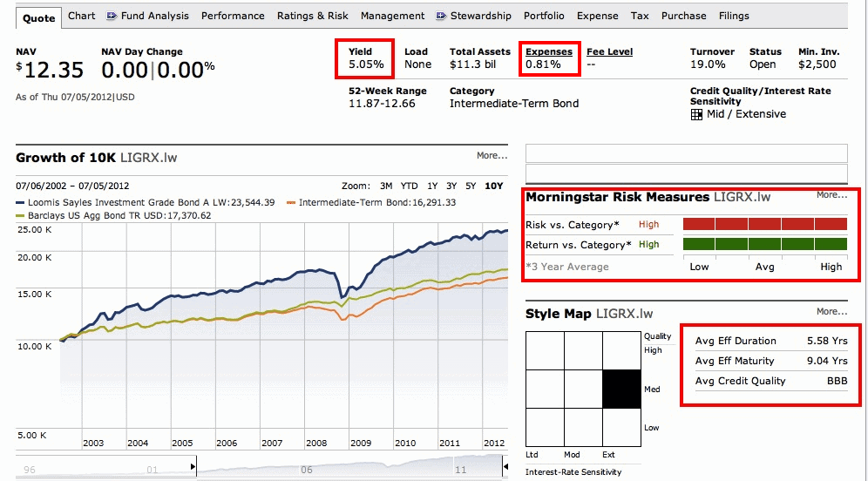Set chart zoom to 5Y

471,186
